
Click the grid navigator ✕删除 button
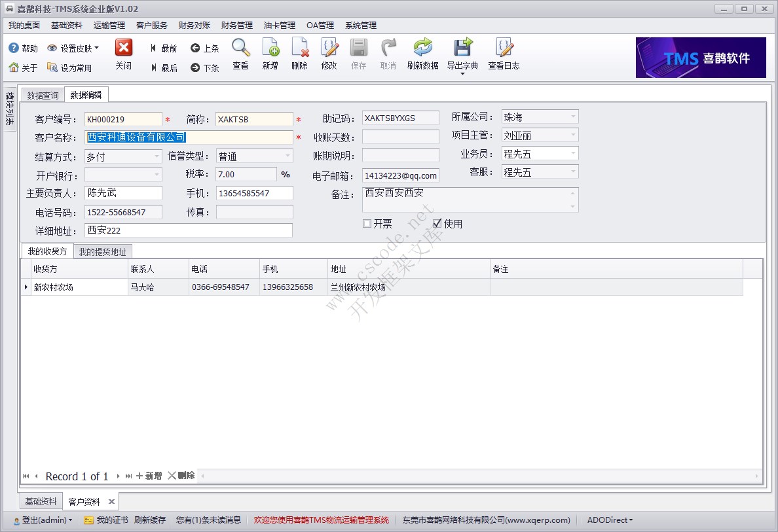[181, 476]
